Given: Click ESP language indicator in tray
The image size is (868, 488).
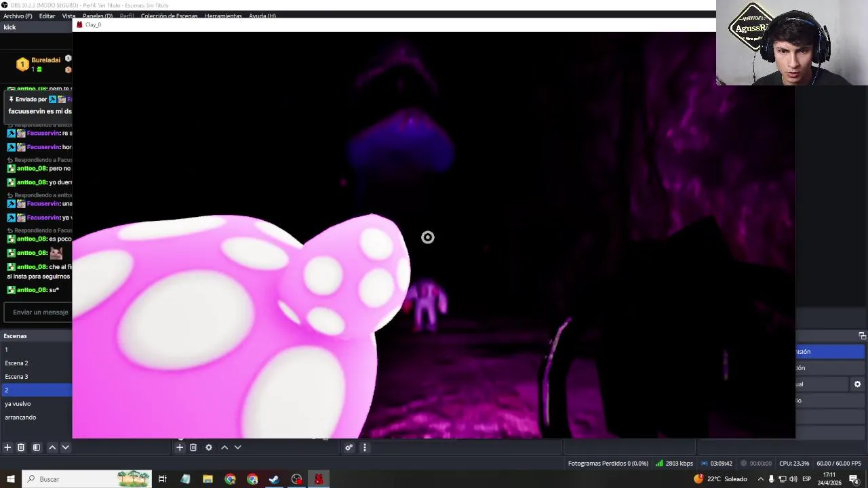Looking at the screenshot, I should 806,479.
